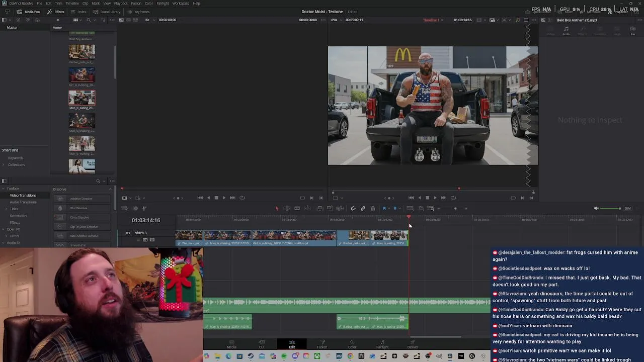Toggle the timeline snapping magnet icon
This screenshot has height=362, width=644.
pyautogui.click(x=353, y=208)
